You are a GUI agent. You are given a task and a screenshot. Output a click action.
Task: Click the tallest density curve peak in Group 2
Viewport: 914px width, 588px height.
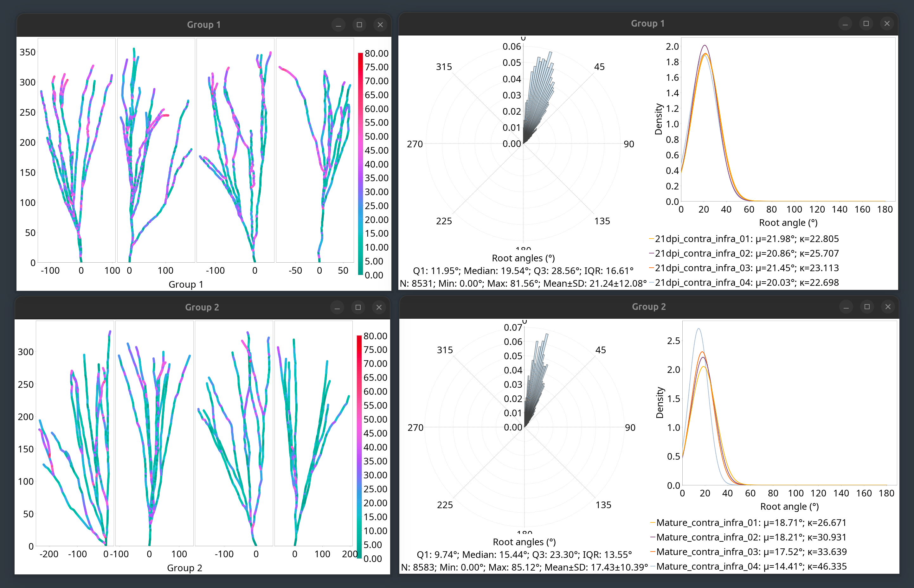tap(698, 328)
